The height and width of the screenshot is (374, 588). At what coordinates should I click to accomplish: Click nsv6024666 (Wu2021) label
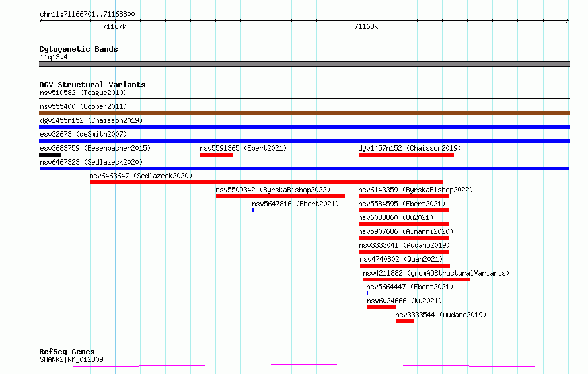coord(404,301)
